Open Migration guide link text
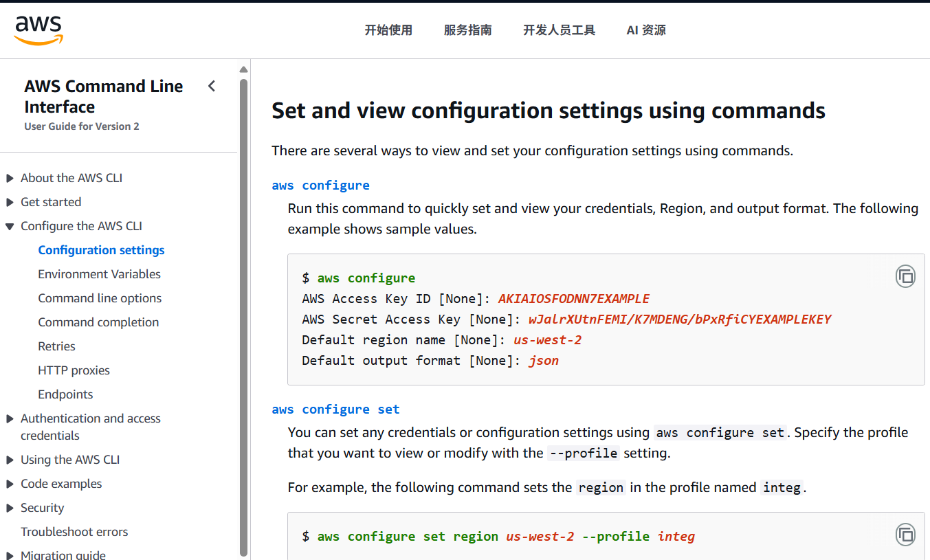930x560 pixels. (x=63, y=555)
